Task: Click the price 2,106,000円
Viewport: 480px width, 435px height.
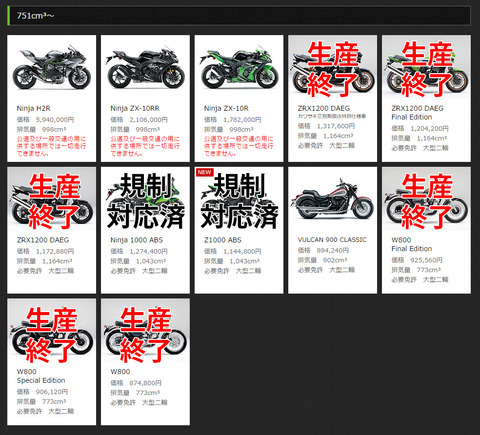Action: [x=149, y=119]
